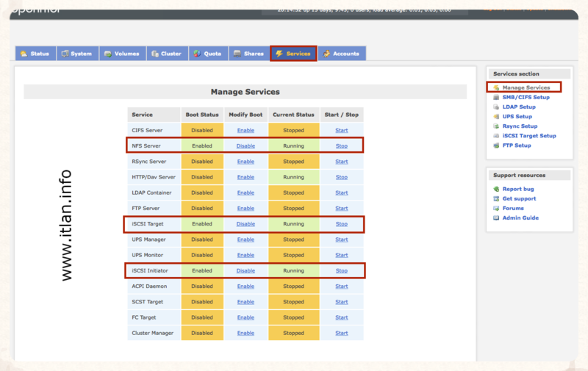Click the Quota tab chart icon
This screenshot has width=588, height=371.
(196, 54)
